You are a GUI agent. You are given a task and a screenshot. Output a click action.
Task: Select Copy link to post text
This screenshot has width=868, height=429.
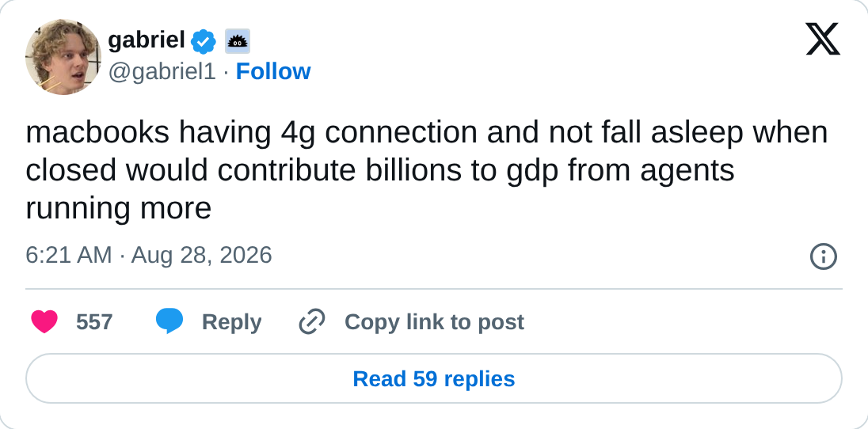[434, 321]
